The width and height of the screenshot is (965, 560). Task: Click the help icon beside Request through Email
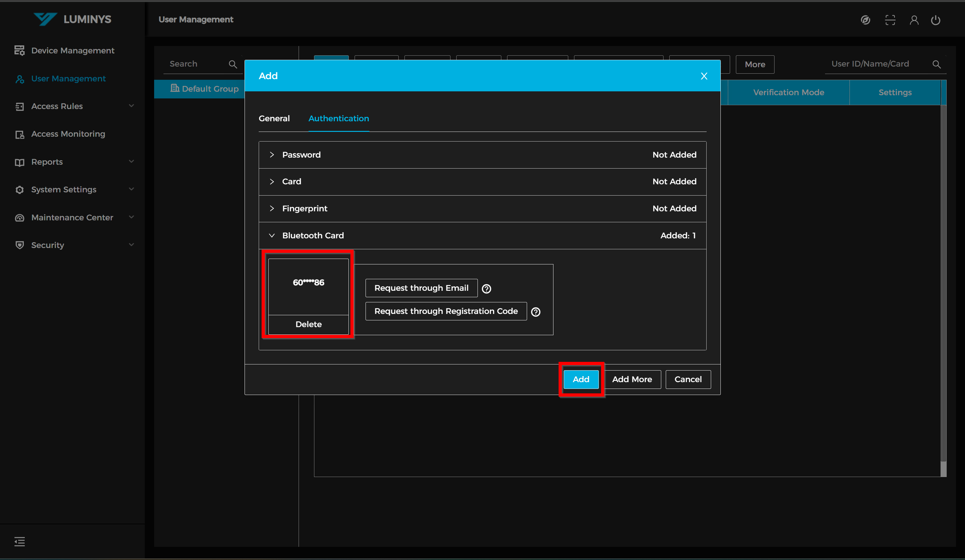tap(486, 289)
